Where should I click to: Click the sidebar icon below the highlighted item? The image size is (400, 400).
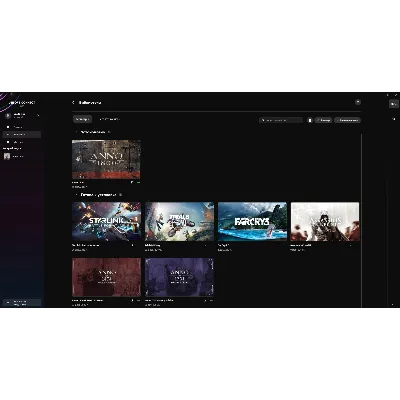(x=8, y=142)
